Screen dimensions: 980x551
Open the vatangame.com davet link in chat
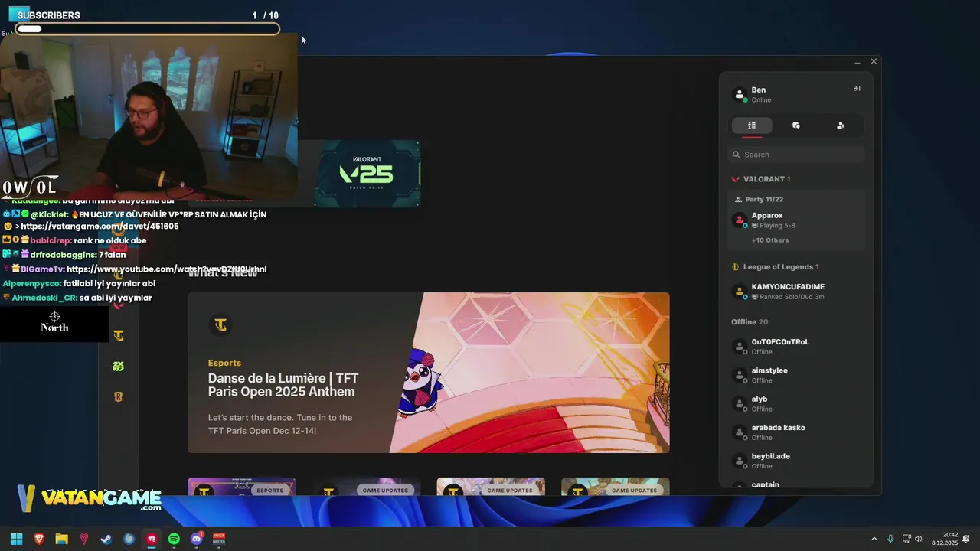[x=100, y=227]
